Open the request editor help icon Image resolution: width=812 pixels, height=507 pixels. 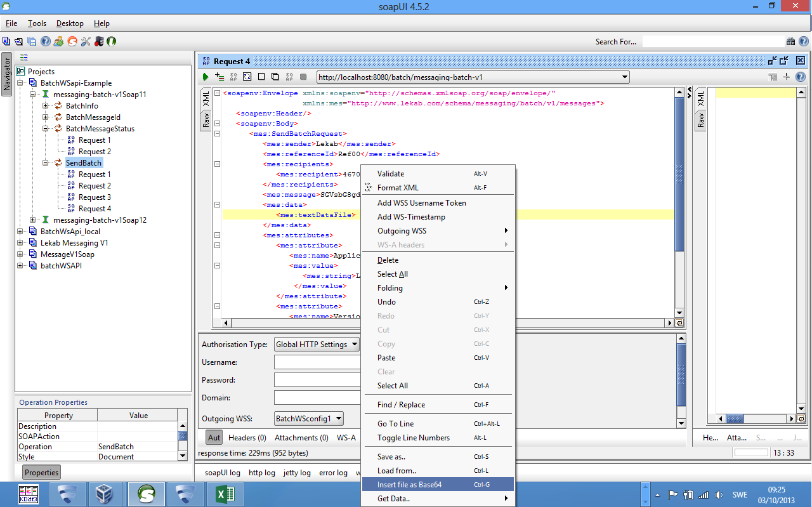801,77
